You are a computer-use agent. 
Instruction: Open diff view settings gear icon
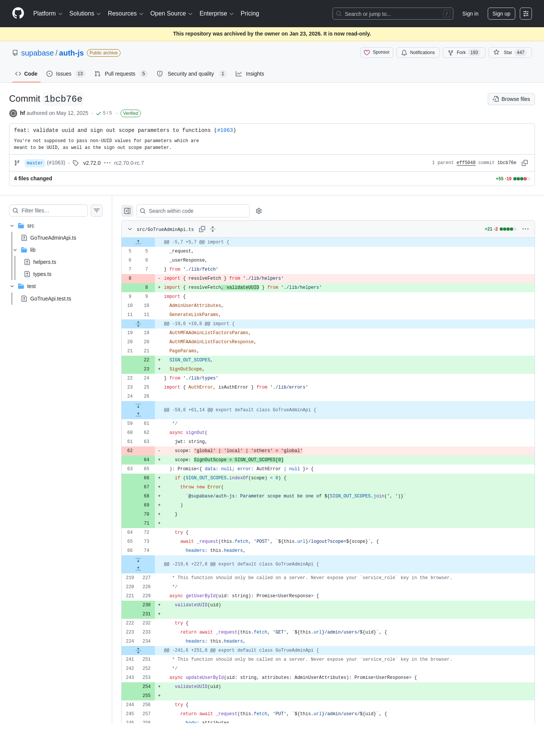tap(259, 211)
